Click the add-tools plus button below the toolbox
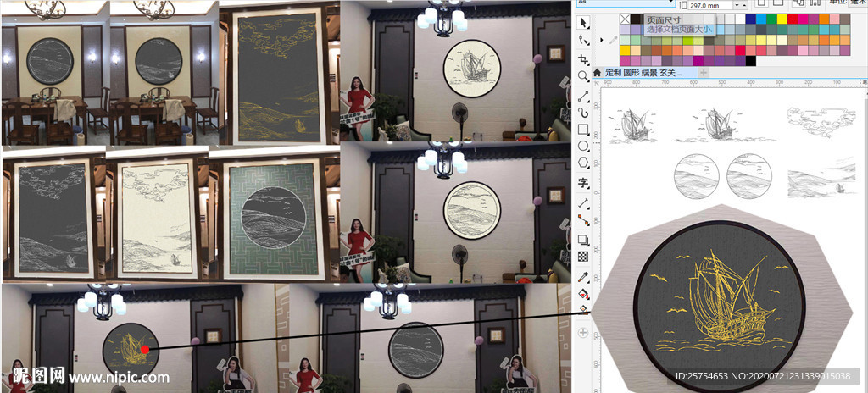 pos(583,333)
